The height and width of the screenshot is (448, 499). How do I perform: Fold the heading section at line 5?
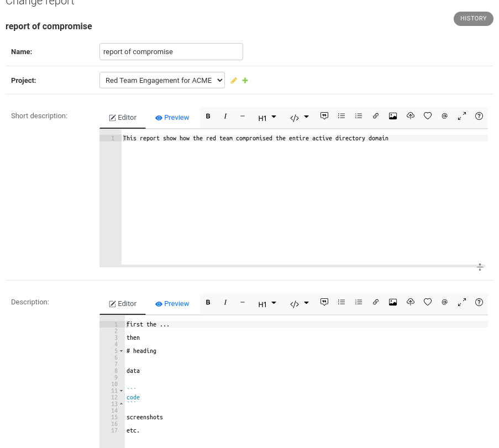[121, 351]
